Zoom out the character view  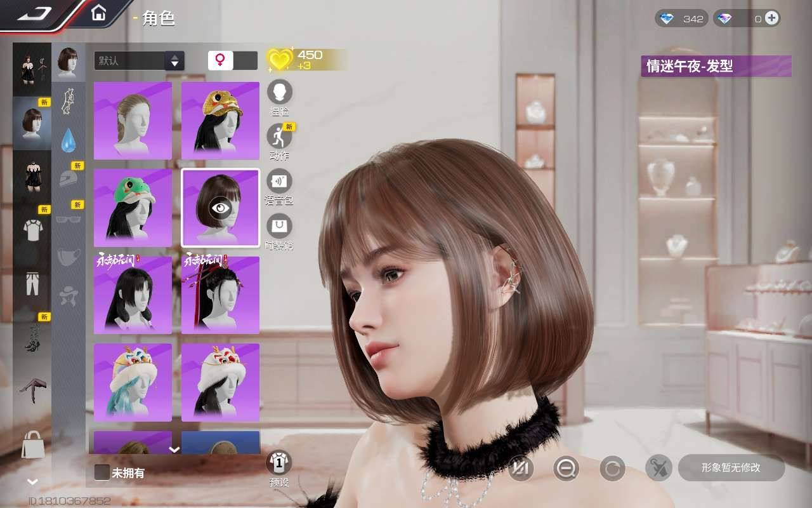click(566, 469)
